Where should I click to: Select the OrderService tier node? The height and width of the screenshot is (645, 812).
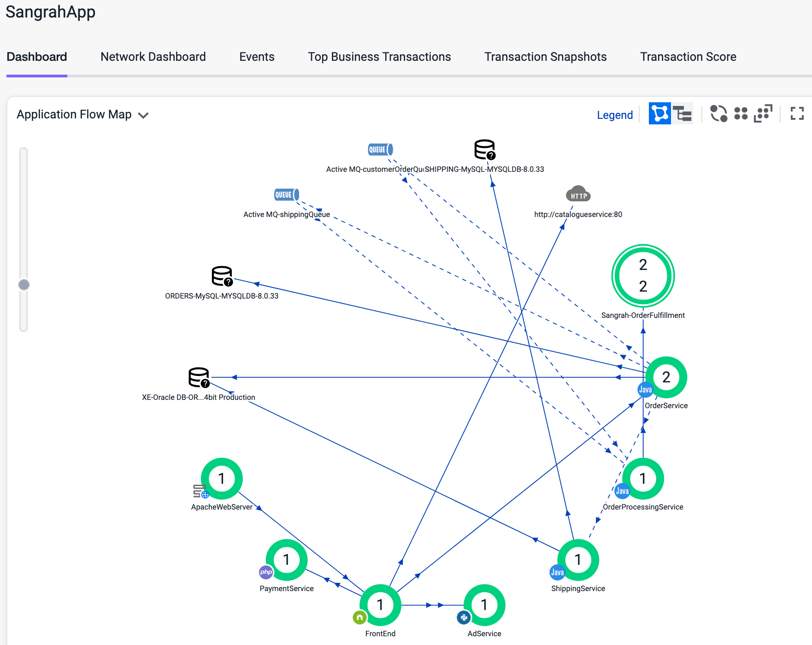[666, 377]
